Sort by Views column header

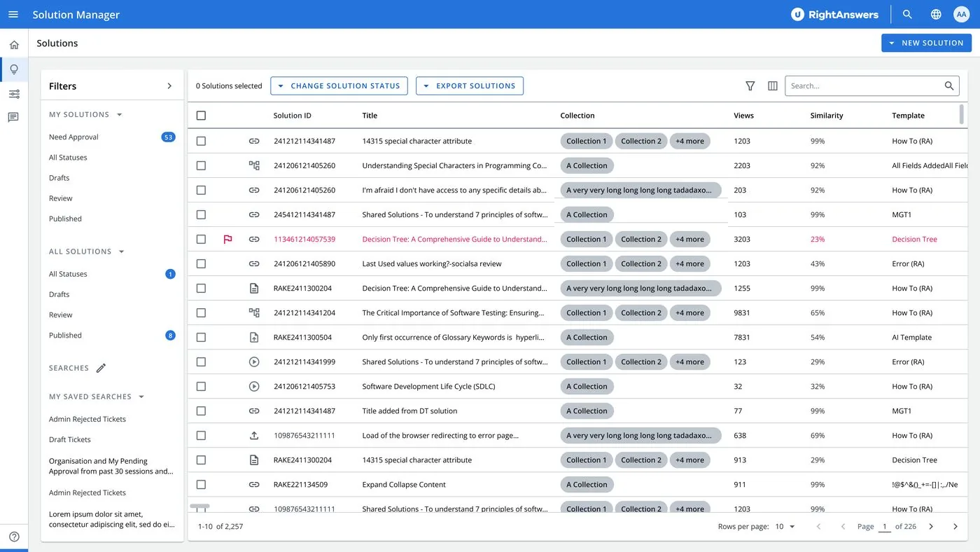743,116
